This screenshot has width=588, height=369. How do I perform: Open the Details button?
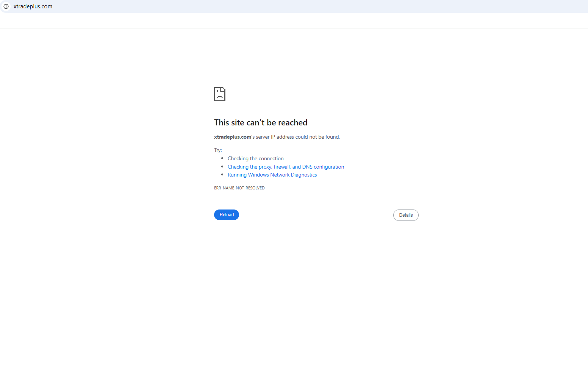(406, 215)
